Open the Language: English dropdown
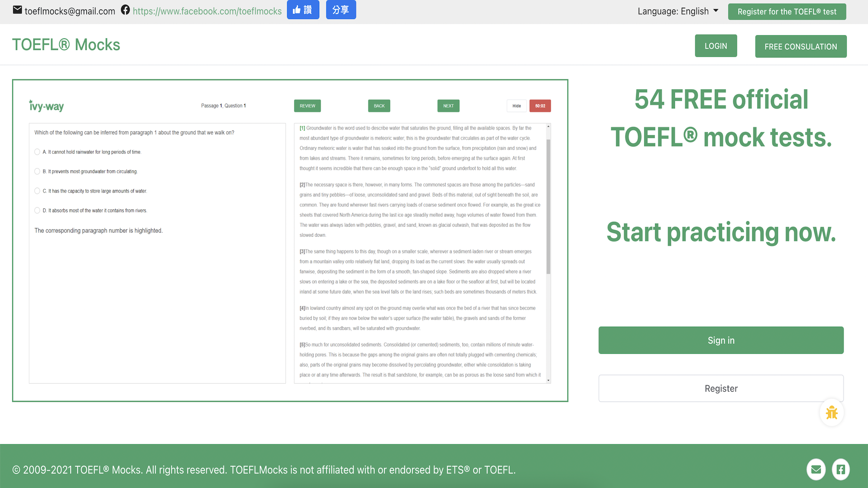This screenshot has width=868, height=488. coord(678,11)
